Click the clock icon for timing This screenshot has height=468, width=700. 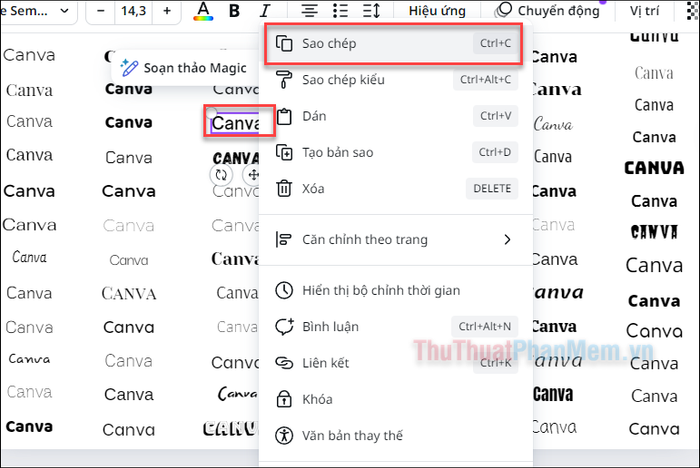tap(284, 290)
